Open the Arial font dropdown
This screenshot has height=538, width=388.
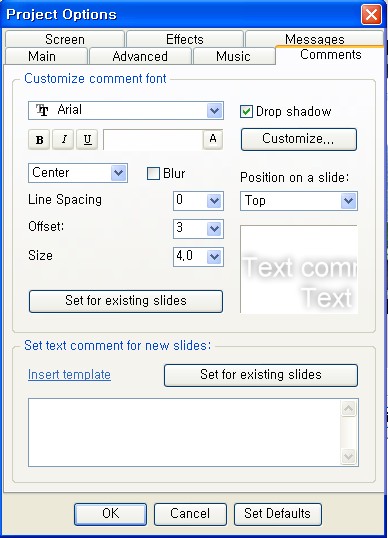[214, 111]
